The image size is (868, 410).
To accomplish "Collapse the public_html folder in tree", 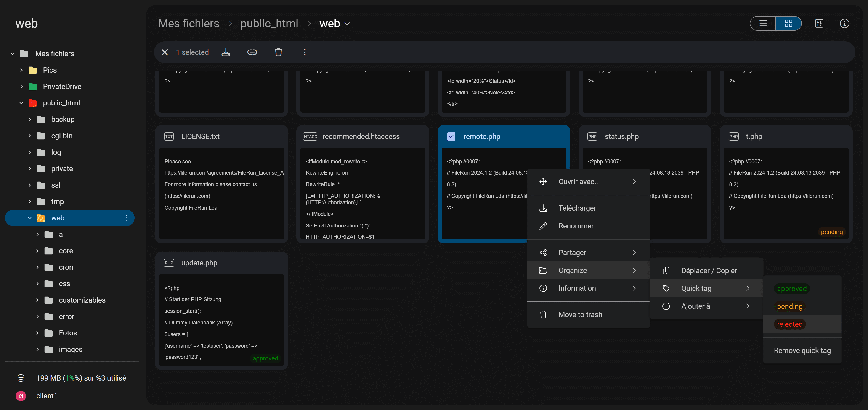I will click(21, 103).
